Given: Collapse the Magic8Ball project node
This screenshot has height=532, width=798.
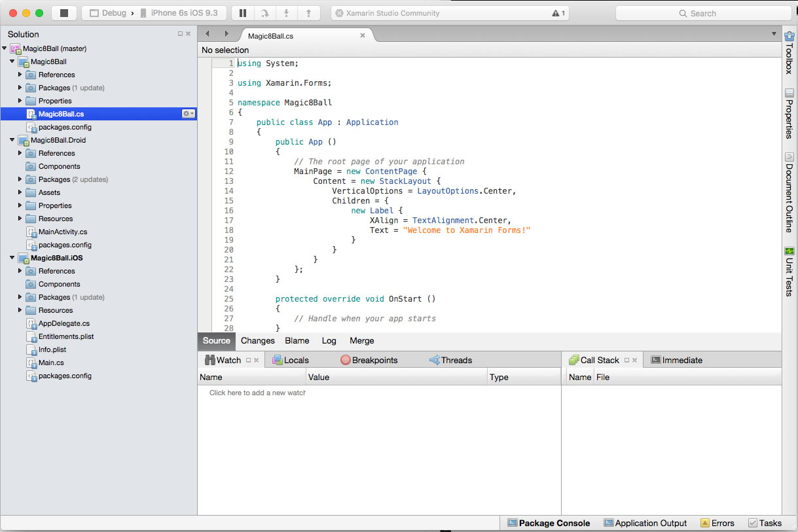Looking at the screenshot, I should pyautogui.click(x=12, y=62).
